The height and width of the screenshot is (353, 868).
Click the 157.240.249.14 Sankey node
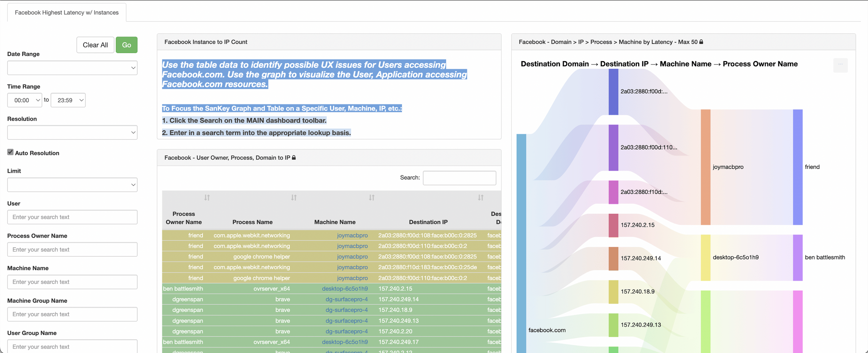tap(613, 259)
